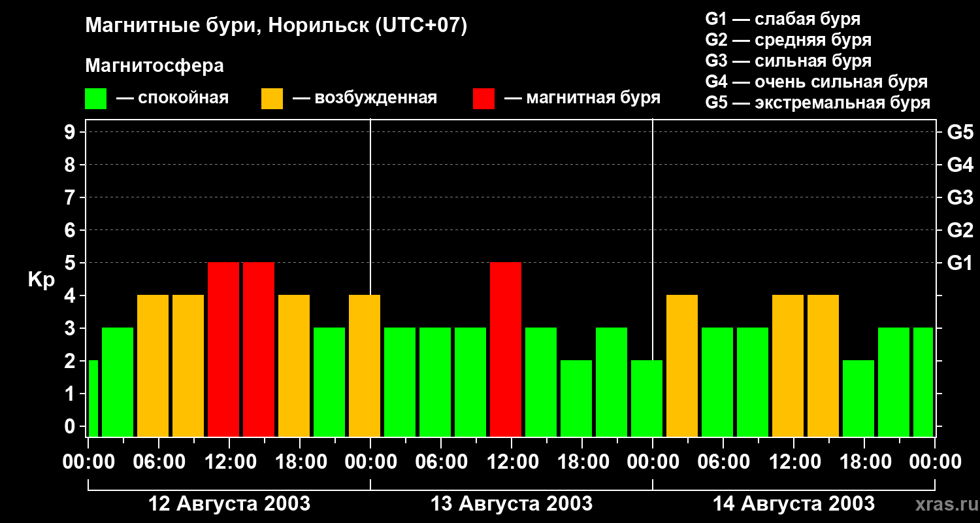This screenshot has width=980, height=523.
Task: Click the 12:00 tick label for 14 August
Action: (x=794, y=462)
